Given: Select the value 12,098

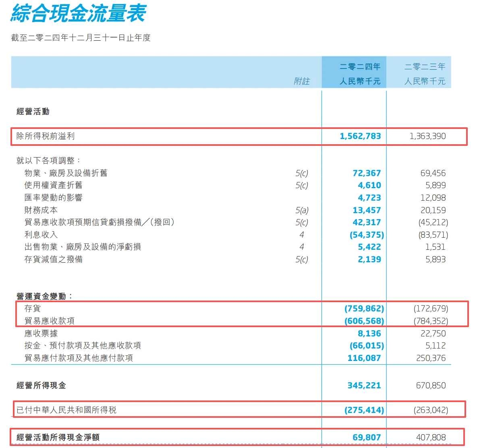Looking at the screenshot, I should point(433,198).
